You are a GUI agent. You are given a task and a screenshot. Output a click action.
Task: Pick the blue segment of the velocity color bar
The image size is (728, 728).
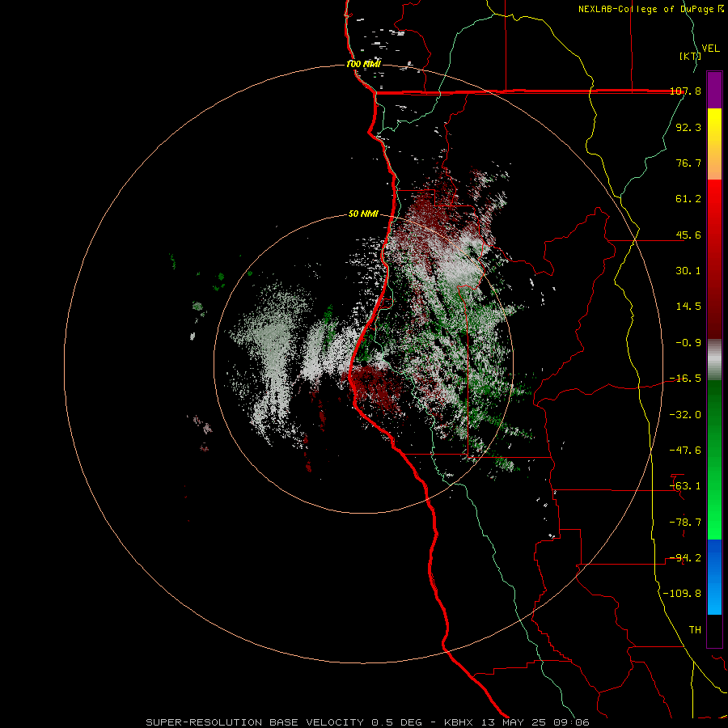[x=714, y=577]
